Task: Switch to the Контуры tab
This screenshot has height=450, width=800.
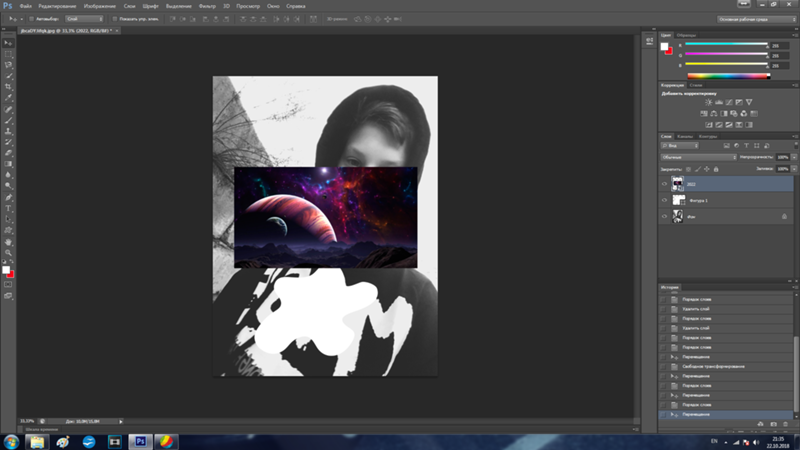Action: [708, 136]
